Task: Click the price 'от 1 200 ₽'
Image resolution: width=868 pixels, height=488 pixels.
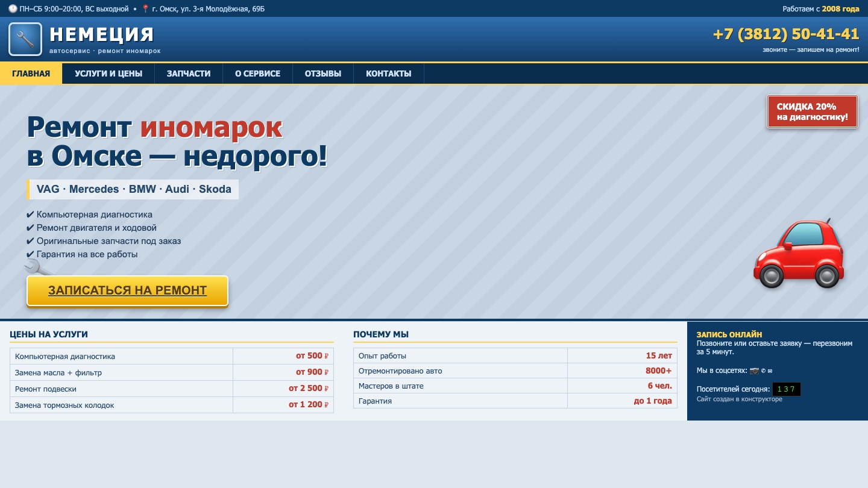Action: [309, 405]
